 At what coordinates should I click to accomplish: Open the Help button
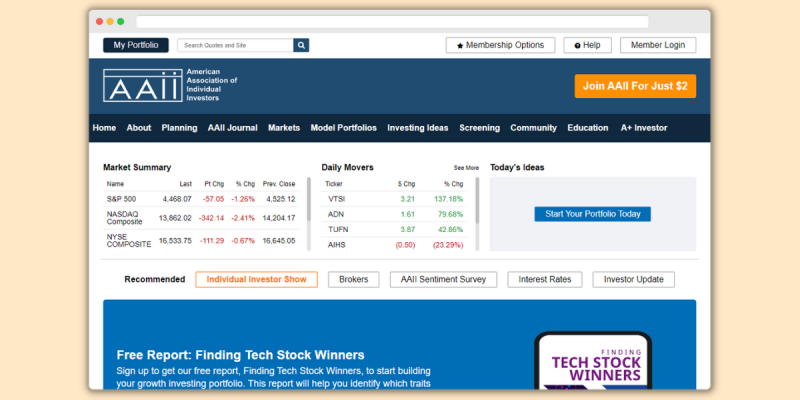[x=587, y=45]
